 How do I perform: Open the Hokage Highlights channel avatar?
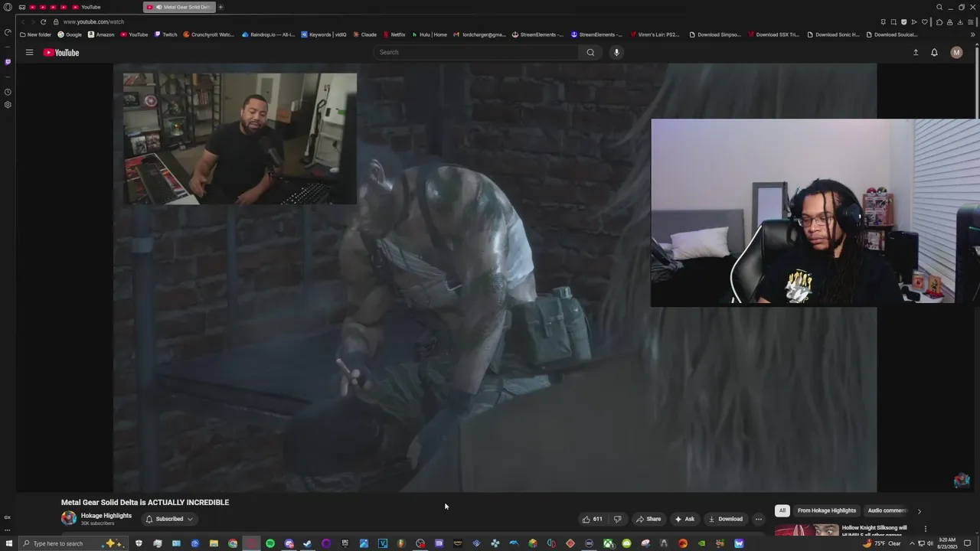click(69, 518)
